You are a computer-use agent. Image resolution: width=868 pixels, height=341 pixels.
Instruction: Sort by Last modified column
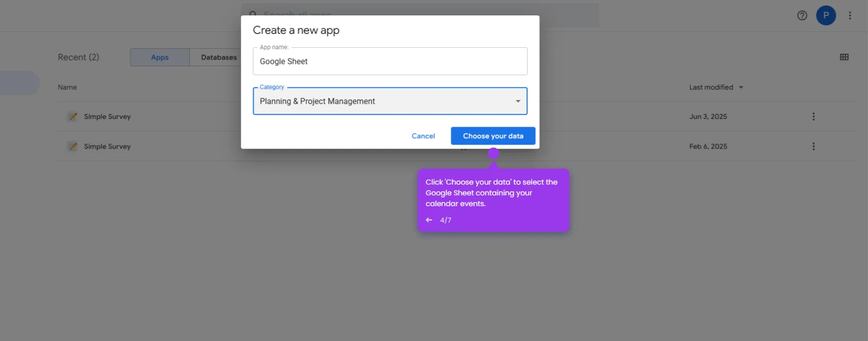coord(716,87)
